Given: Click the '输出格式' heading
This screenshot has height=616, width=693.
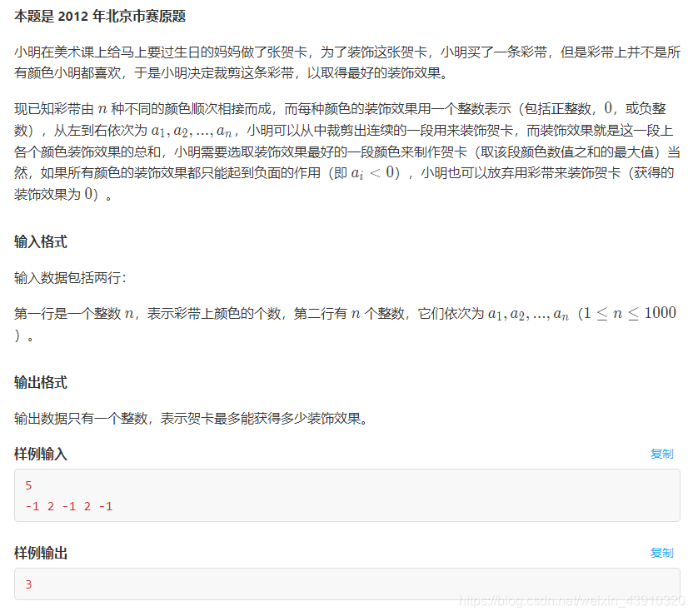Looking at the screenshot, I should (x=41, y=382).
